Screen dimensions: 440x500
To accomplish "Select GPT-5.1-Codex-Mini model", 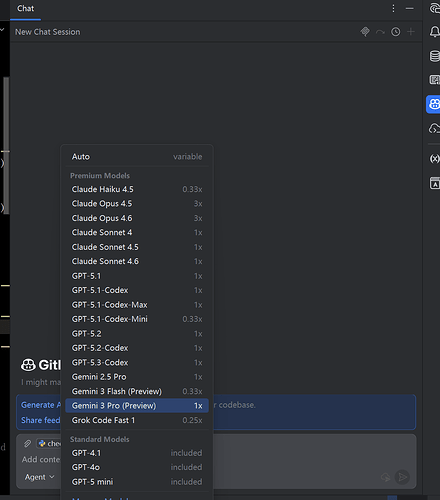I will [x=137, y=319].
